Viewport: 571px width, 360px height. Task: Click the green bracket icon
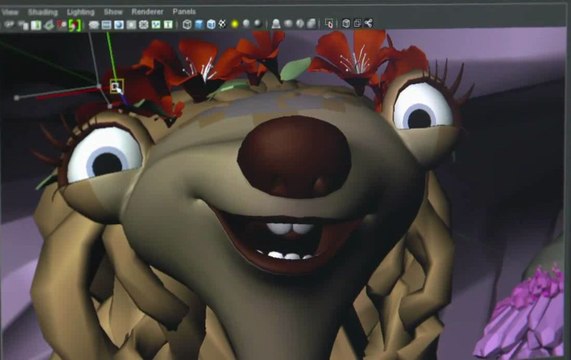tap(74, 25)
